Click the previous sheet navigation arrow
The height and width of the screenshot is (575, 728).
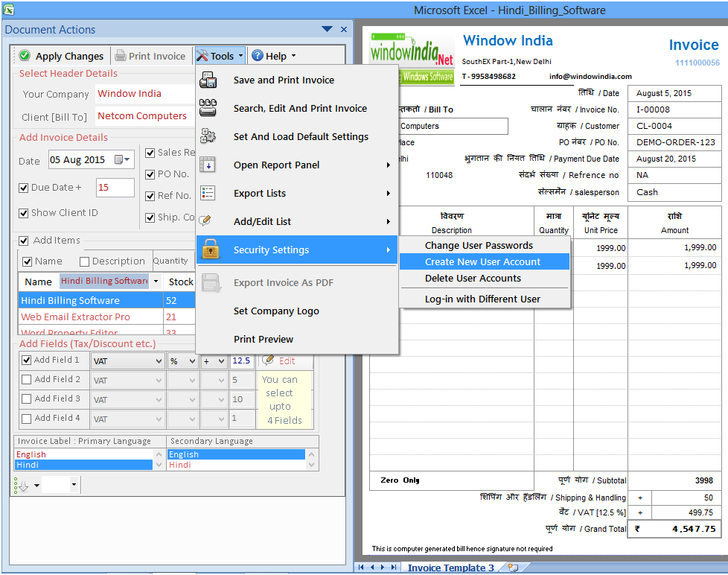pyautogui.click(x=372, y=567)
